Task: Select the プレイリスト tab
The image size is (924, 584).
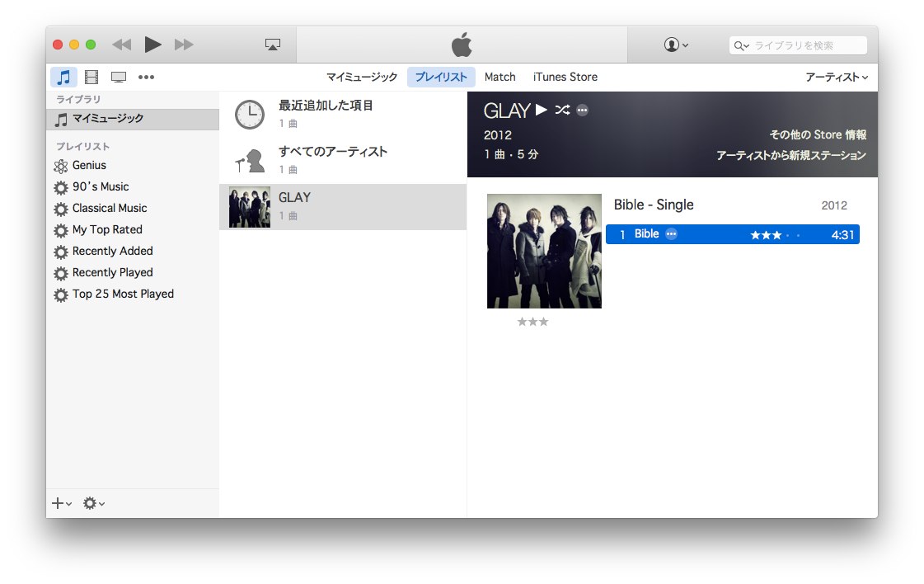Action: (441, 77)
